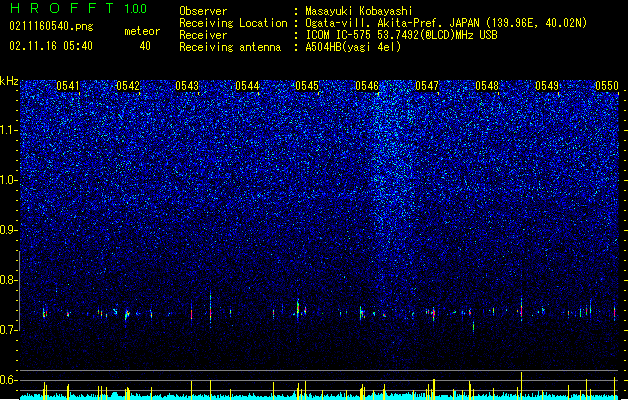Select the ICOM IC-575 receiver text

click(x=401, y=35)
